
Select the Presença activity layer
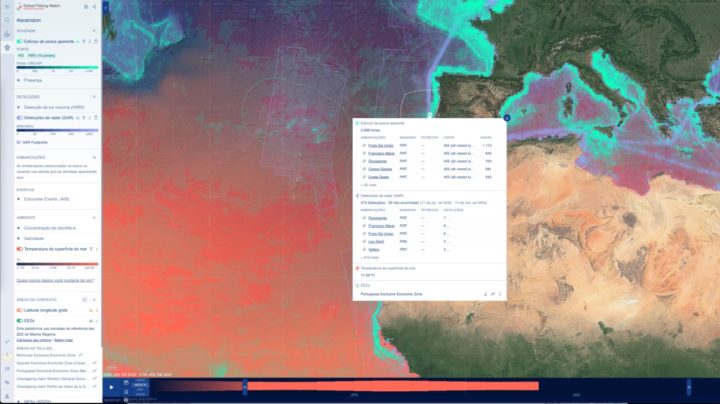(x=33, y=80)
